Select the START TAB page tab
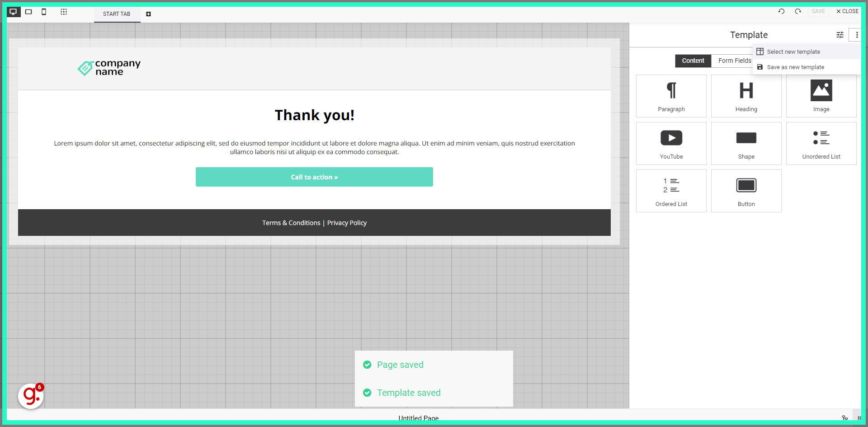The height and width of the screenshot is (427, 868). [117, 14]
